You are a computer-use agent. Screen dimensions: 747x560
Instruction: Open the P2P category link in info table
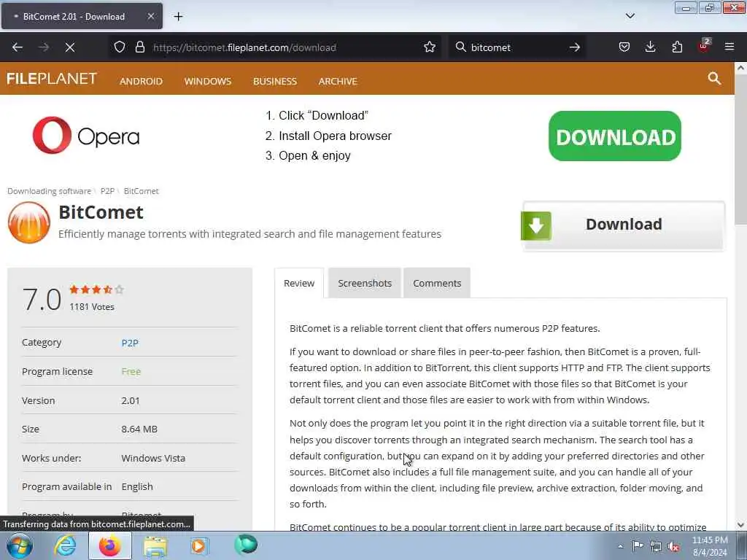130,343
